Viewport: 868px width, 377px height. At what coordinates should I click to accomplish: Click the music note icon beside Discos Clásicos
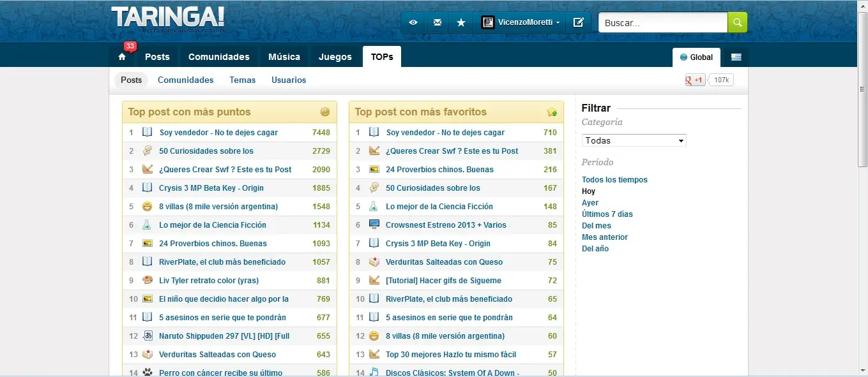(374, 373)
